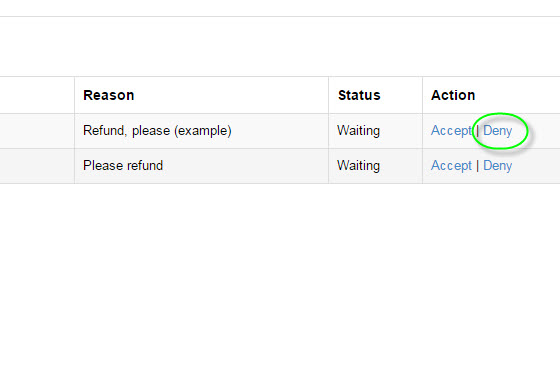Accept the "Please refund" request
560x379 pixels.
pyautogui.click(x=451, y=166)
